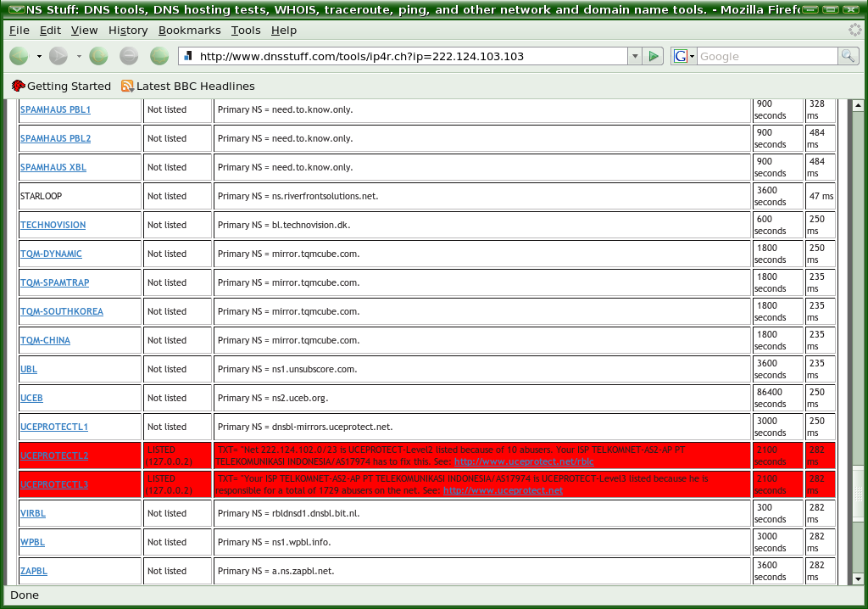Open the Google search engine selector
868x609 pixels.
[x=684, y=56]
